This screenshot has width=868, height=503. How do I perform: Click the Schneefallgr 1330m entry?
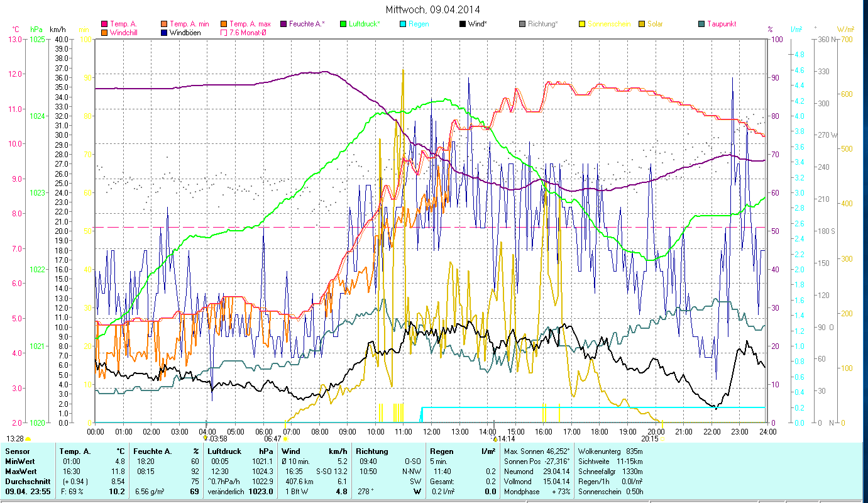point(610,470)
